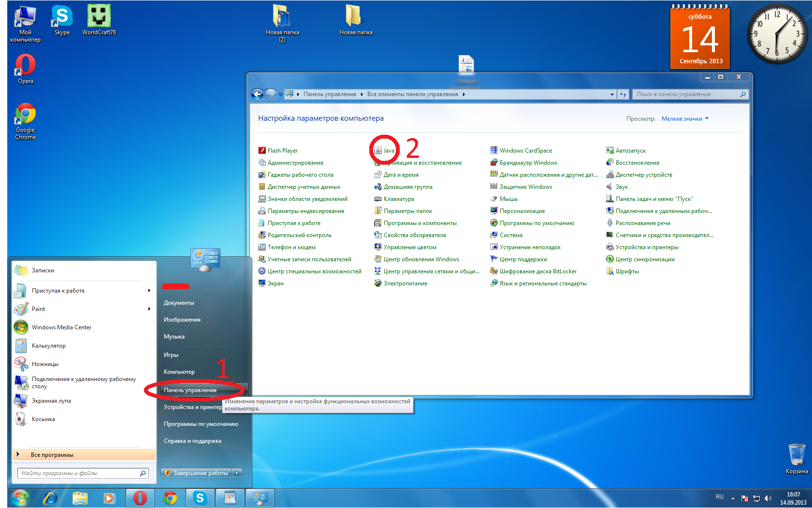Screen dimensions: 812x508
Task: Open Компьютер in Start menu
Action: click(x=179, y=372)
